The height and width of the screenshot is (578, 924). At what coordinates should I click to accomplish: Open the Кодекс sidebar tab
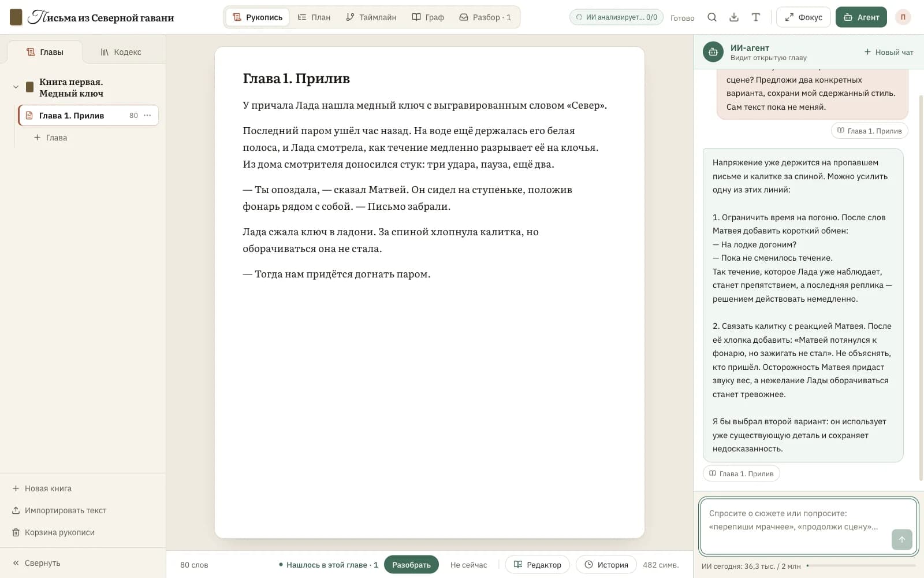click(121, 52)
